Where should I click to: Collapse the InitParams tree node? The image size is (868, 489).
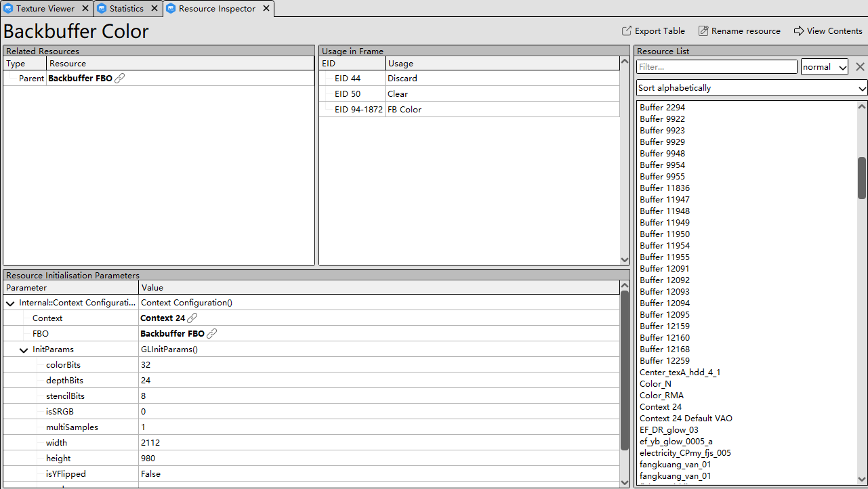tap(24, 350)
